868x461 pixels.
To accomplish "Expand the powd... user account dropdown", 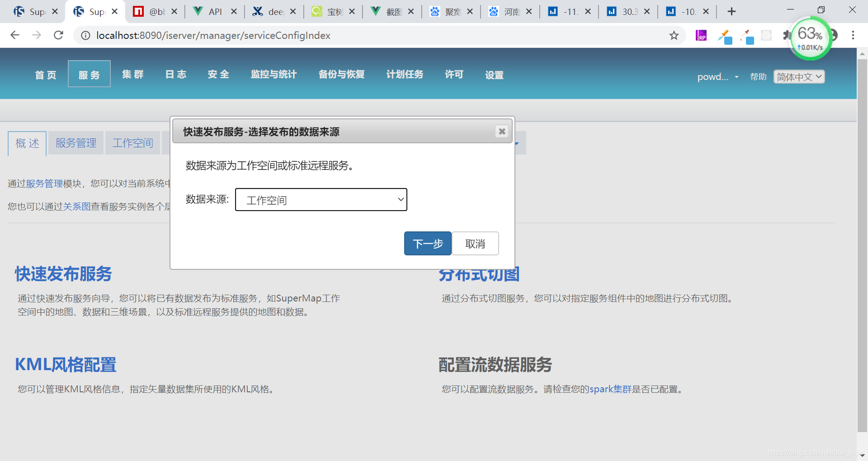I will click(717, 77).
